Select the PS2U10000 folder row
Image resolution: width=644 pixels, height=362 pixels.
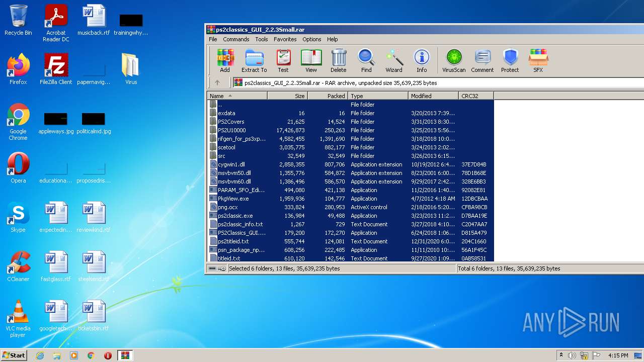click(351, 130)
